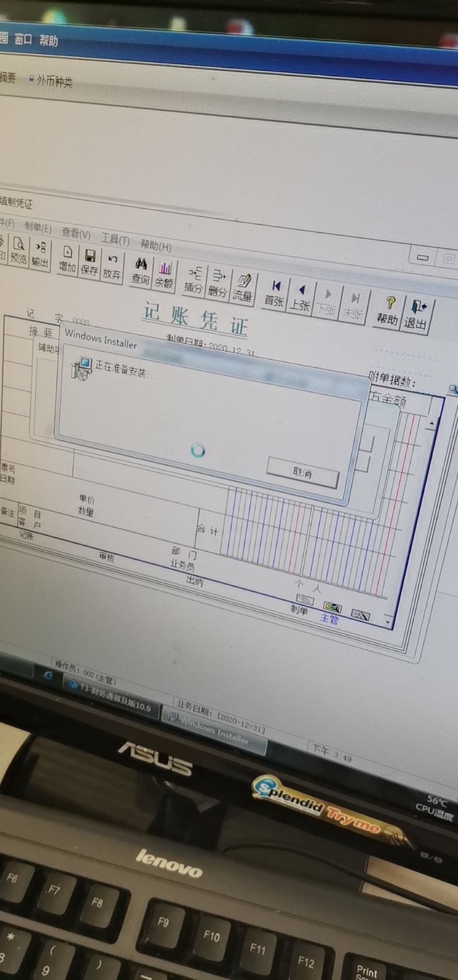The height and width of the screenshot is (980, 458).
Task: Click the 审核 label at voucher bottom
Action: coord(107,557)
